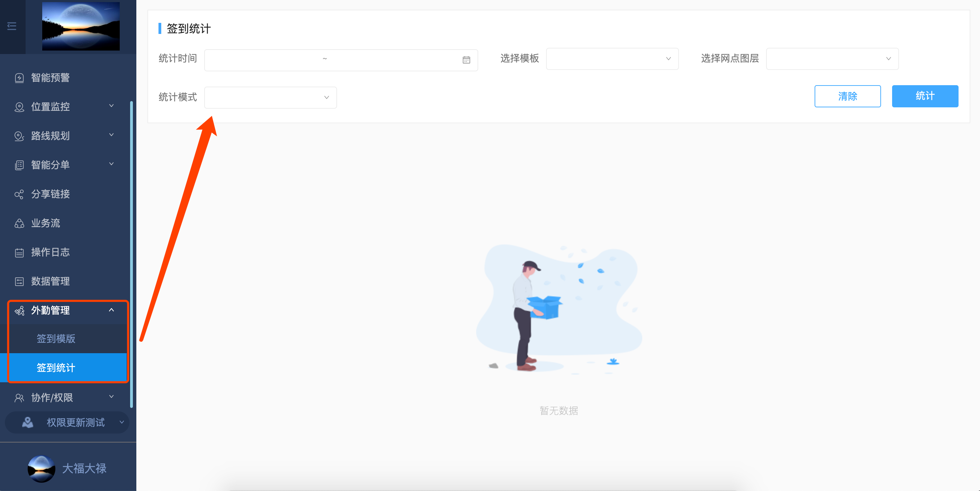Expand the 路线规划 submenu chevron
Viewport: 980px width, 491px height.
[x=111, y=135]
